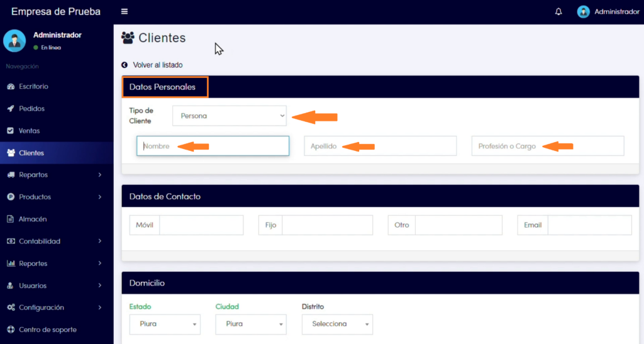
Task: Open the Ciudad dropdown showing Piura
Action: 251,325
